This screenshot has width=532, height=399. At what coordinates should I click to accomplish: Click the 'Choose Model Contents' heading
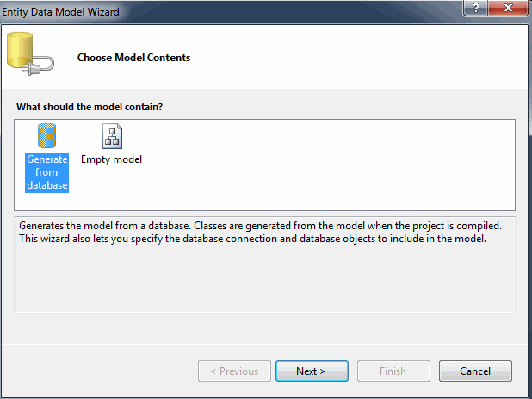pos(133,58)
